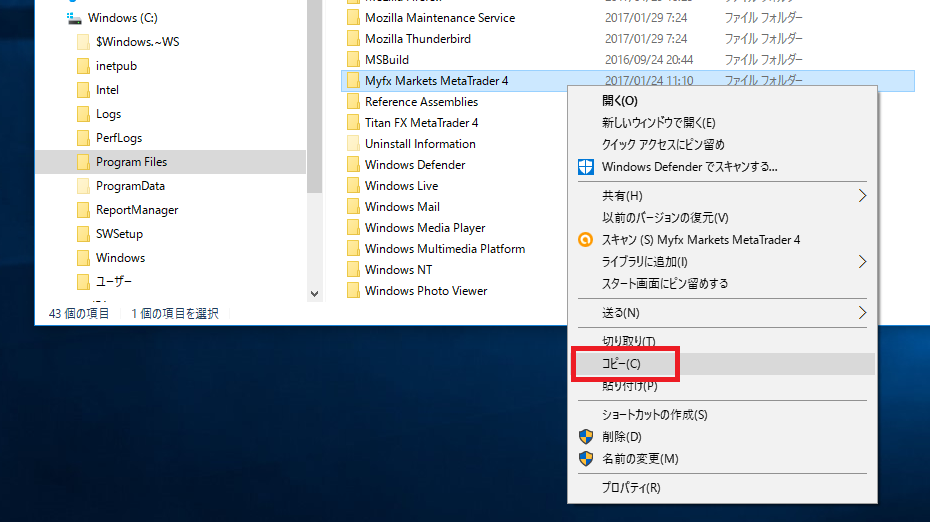Click the Myfx Markets MetaTrader 4 folder icon
The image size is (930, 522).
(353, 81)
